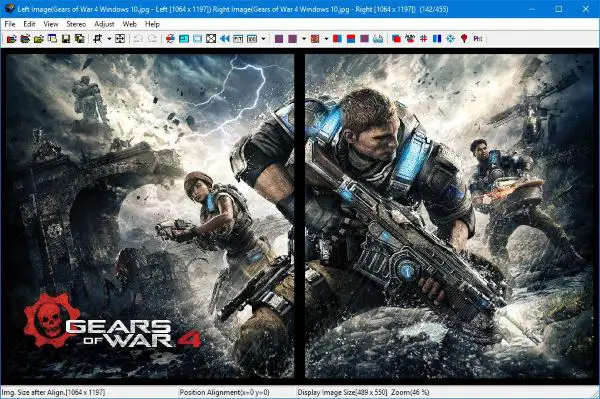The height and width of the screenshot is (399, 600).
Task: Select red-blue left/right split icon
Action: click(x=337, y=39)
